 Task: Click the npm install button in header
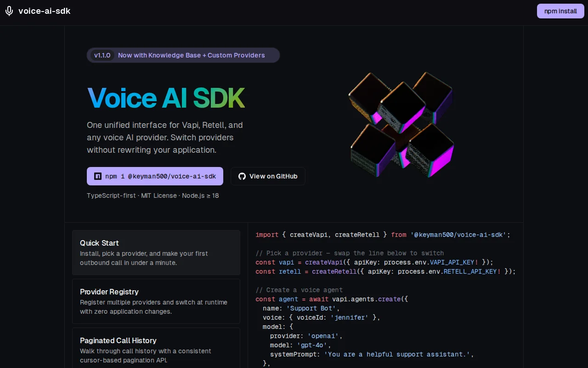coord(560,11)
